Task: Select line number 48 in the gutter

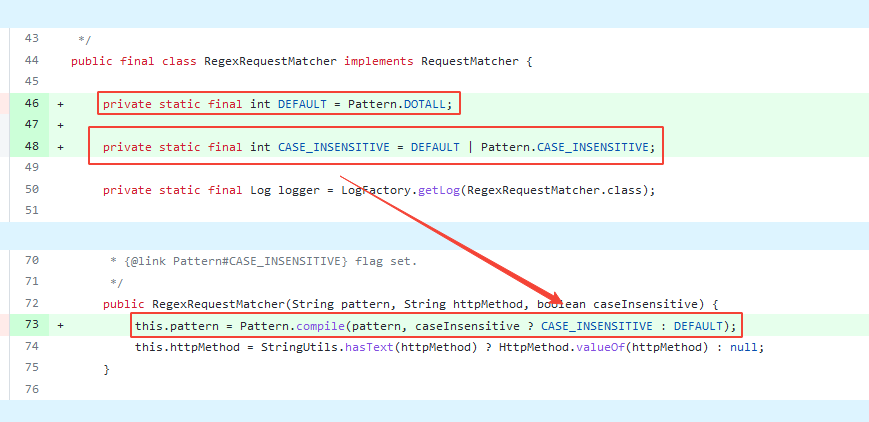Action: tap(31, 147)
